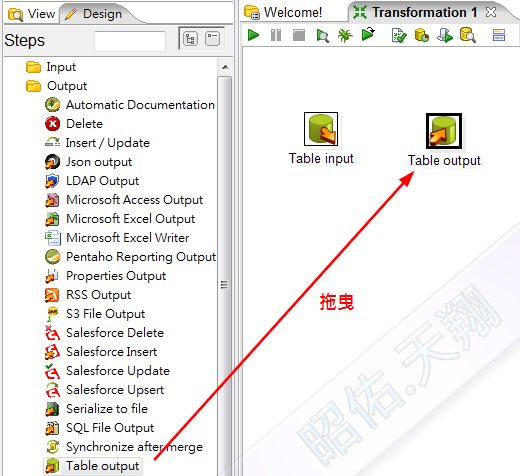This screenshot has height=476, width=520.
Task: Choose the SQL File Output step
Action: tap(100, 428)
